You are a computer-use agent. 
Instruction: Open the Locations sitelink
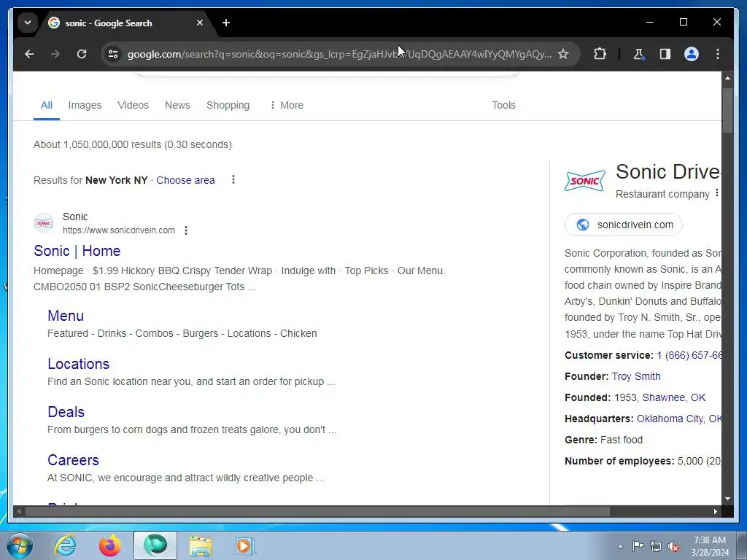[79, 364]
